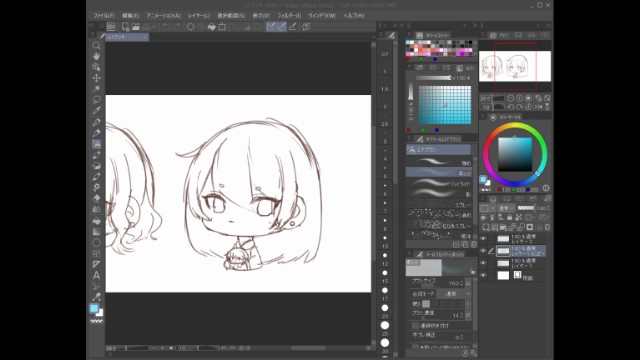Click the Open file folder icon

point(136,27)
